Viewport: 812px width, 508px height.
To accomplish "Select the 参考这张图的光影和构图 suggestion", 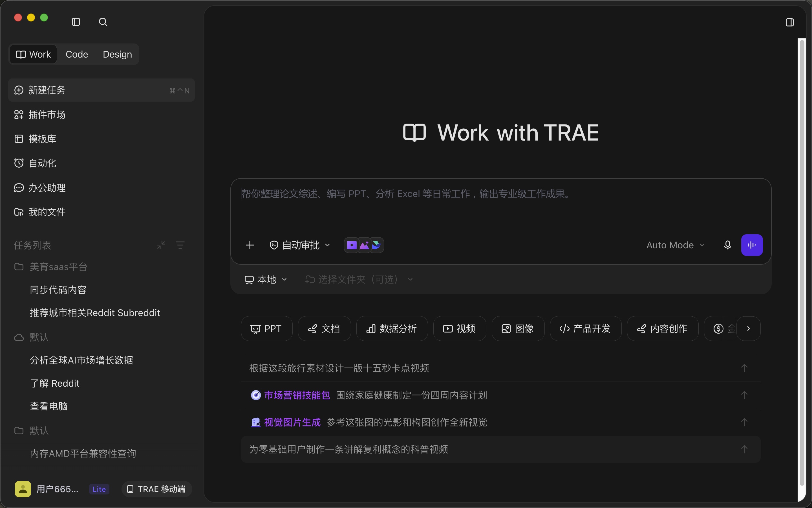I will point(407,422).
